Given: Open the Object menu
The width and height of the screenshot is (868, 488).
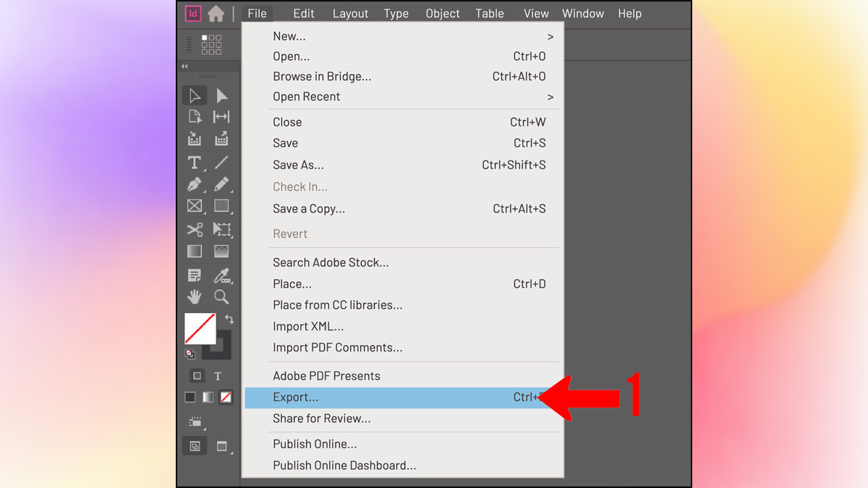Looking at the screenshot, I should pos(442,13).
